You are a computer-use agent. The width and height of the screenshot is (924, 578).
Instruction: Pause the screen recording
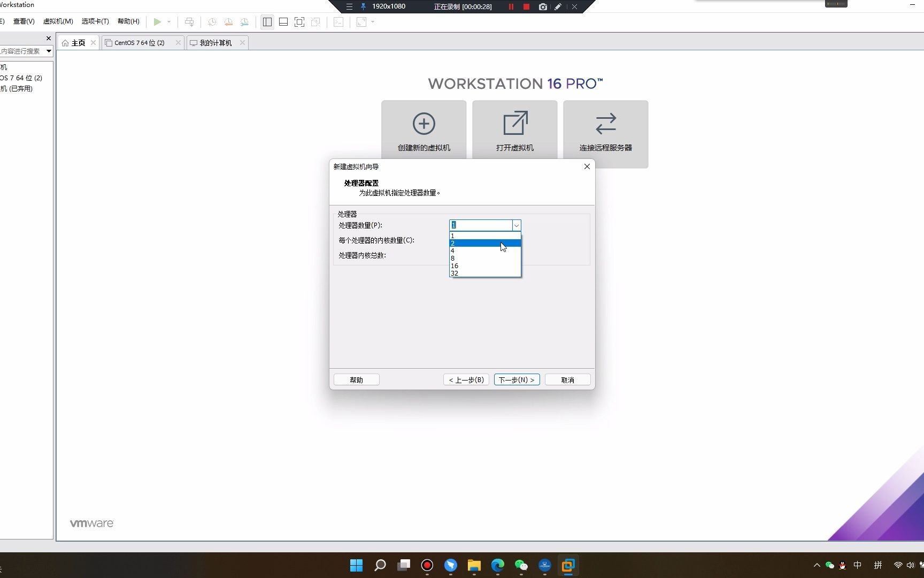(511, 6)
